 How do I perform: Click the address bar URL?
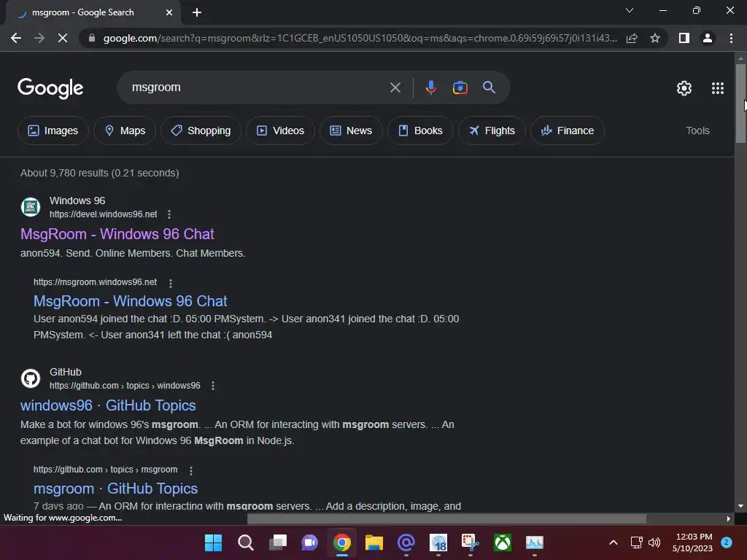pos(360,38)
